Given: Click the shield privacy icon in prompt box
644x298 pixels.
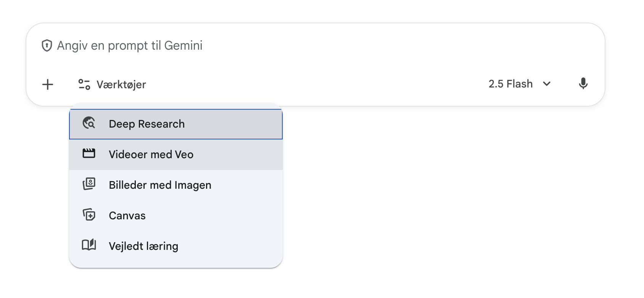Looking at the screenshot, I should pos(47,45).
